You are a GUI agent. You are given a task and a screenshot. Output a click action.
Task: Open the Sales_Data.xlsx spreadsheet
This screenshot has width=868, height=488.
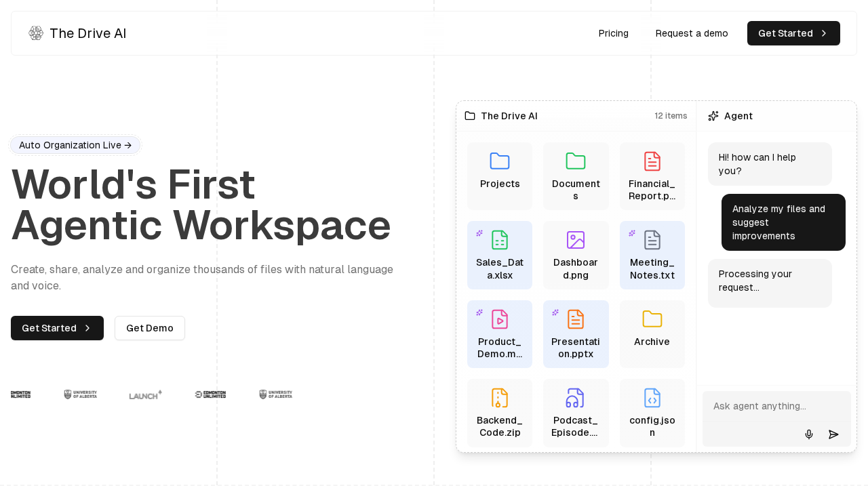[500, 255]
